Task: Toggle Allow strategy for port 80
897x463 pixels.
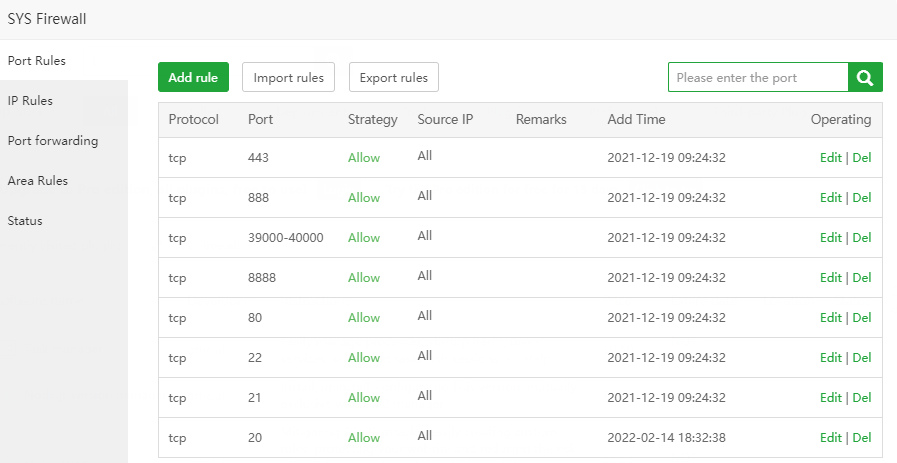Action: pyautogui.click(x=364, y=318)
